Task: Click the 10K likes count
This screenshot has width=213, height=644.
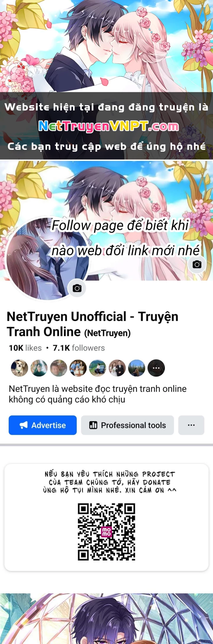Action: 25,348
